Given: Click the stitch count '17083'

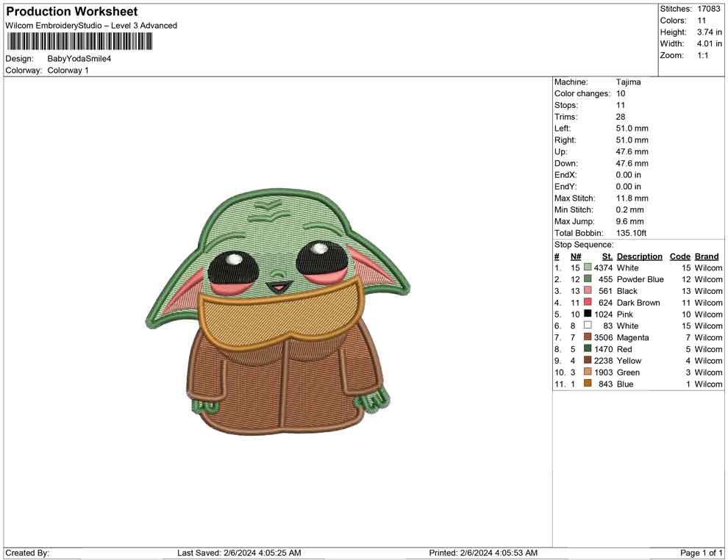Looking at the screenshot, I should (x=708, y=9).
